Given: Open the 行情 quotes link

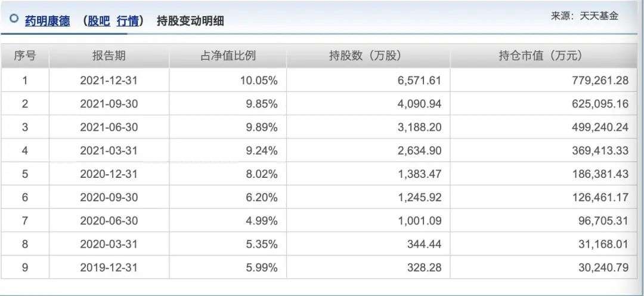Looking at the screenshot, I should pyautogui.click(x=128, y=20).
